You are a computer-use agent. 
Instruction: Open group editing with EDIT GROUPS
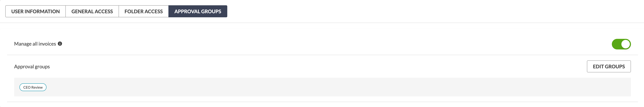point(608,66)
